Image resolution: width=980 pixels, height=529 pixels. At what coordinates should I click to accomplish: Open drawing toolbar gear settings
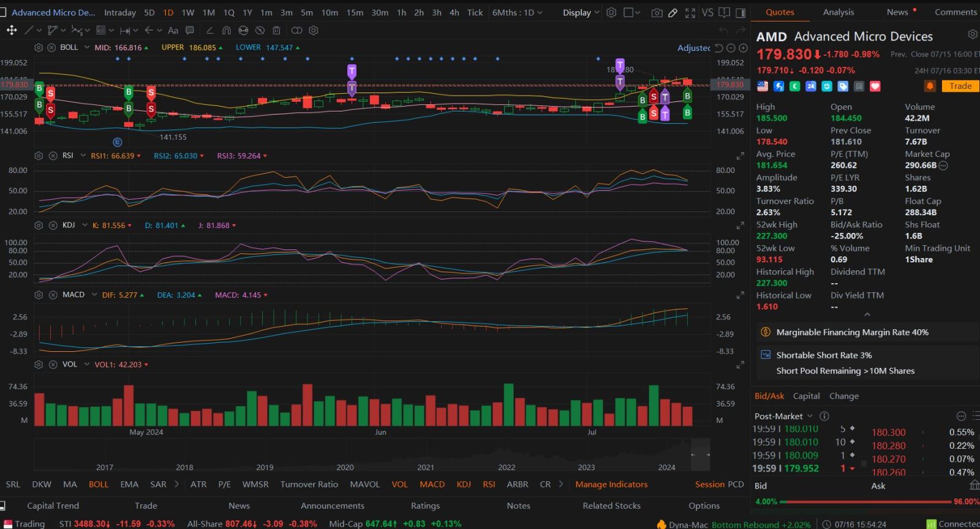point(314,30)
